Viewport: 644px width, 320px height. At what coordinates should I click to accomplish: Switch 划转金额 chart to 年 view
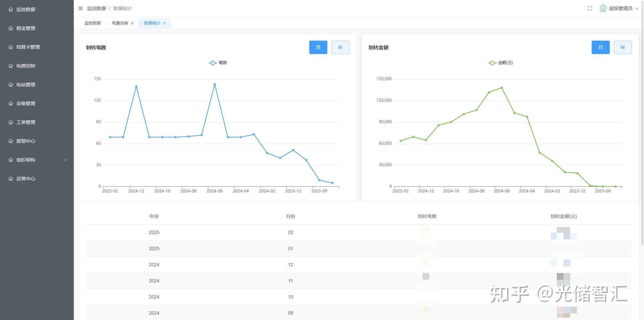click(623, 47)
